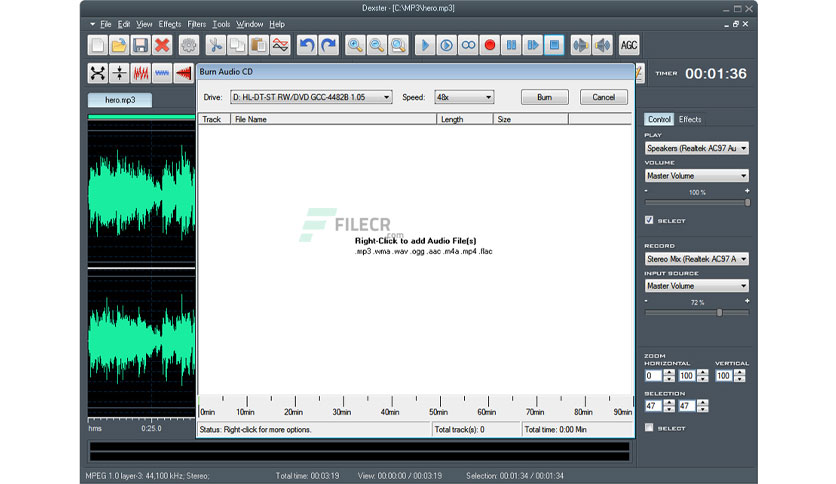The height and width of the screenshot is (484, 836).
Task: Open the Effects menu
Action: [x=170, y=24]
